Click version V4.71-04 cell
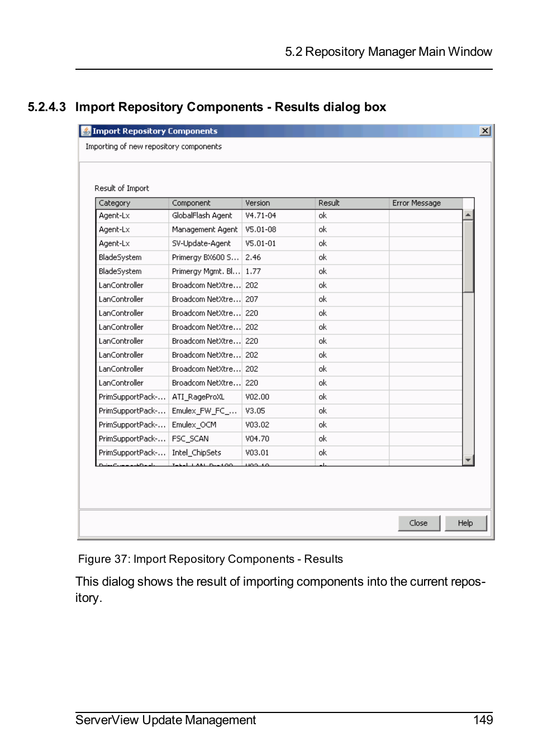The width and height of the screenshot is (533, 756). 279,216
